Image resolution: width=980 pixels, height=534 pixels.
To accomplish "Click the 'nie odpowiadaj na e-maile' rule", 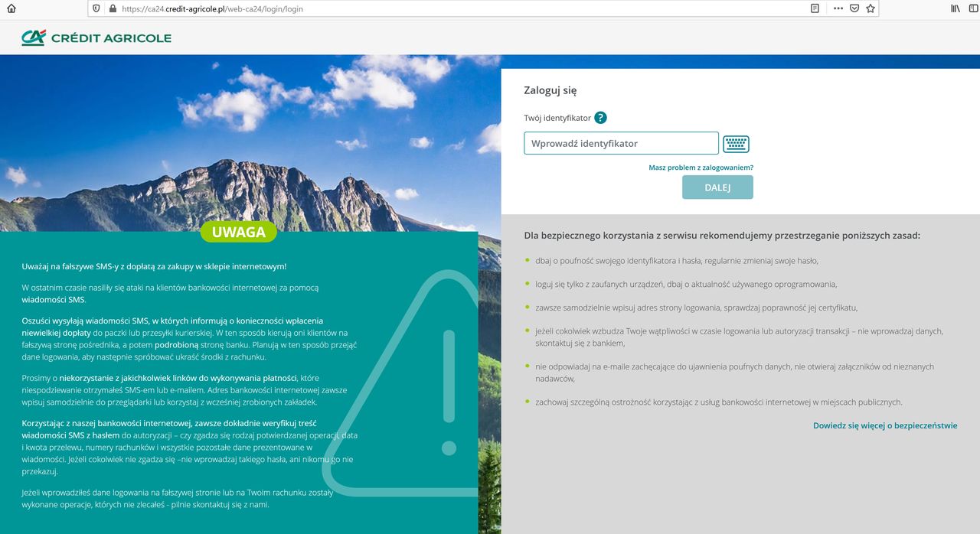I will point(734,373).
